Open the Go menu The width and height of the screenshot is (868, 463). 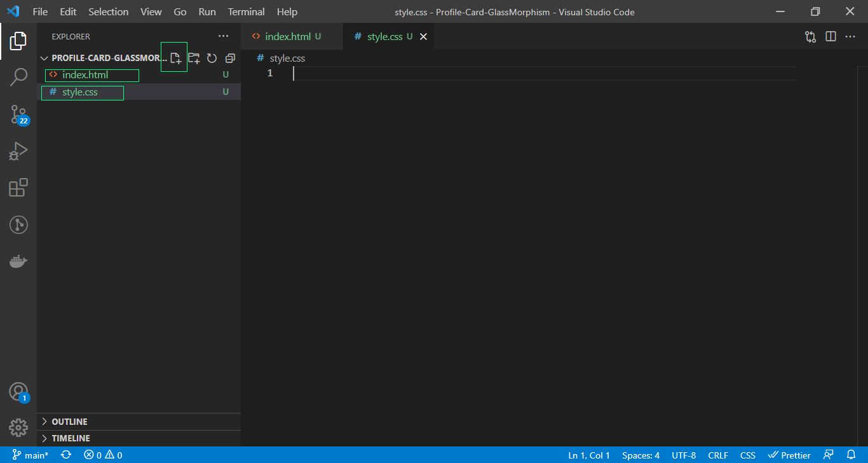[180, 11]
